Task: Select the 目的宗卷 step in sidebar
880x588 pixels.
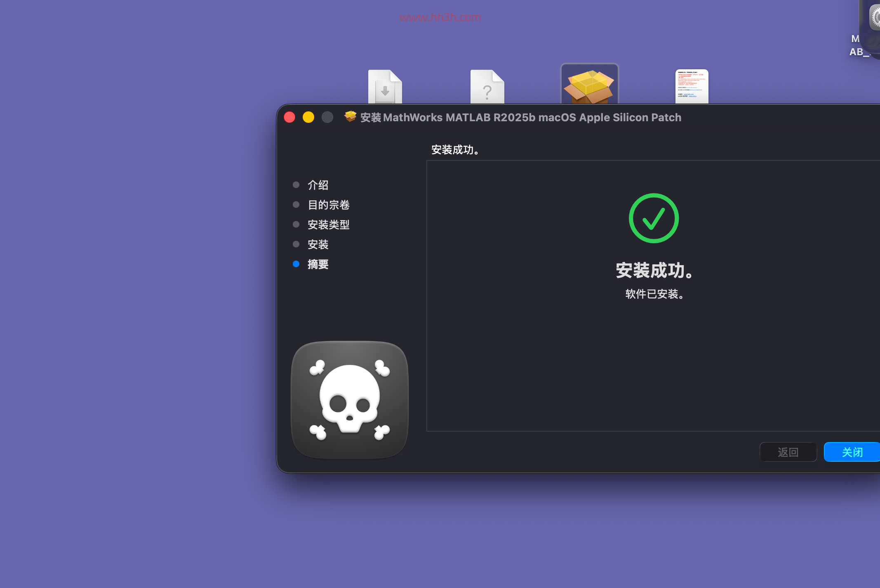Action: point(329,205)
